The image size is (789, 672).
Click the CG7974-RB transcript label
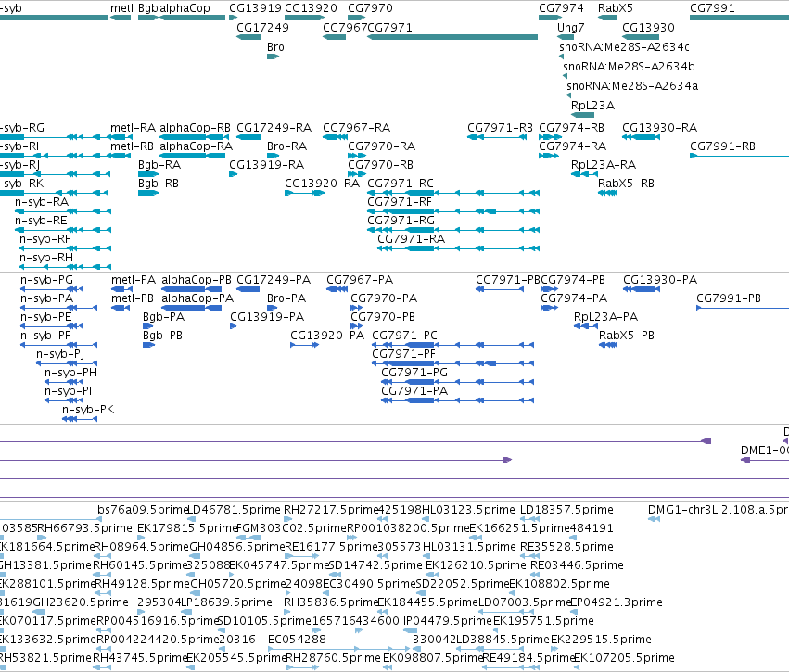[x=572, y=128]
